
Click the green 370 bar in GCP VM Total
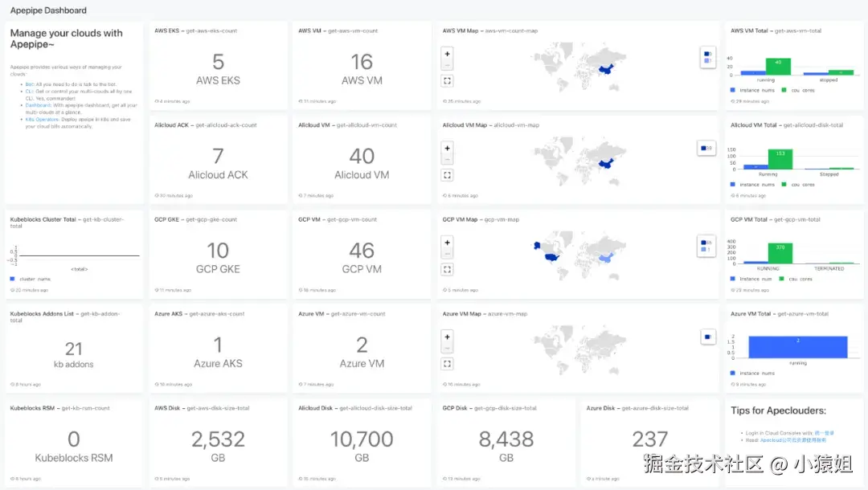[x=780, y=253]
